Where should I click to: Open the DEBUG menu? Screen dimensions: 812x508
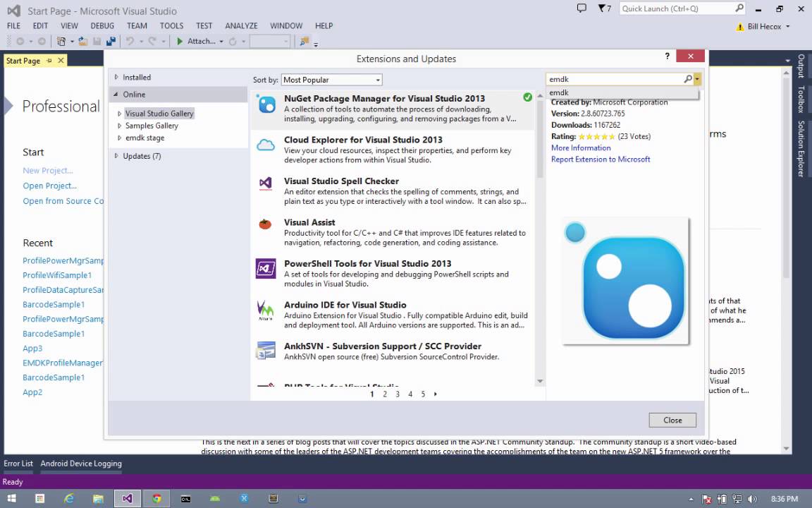(x=102, y=26)
